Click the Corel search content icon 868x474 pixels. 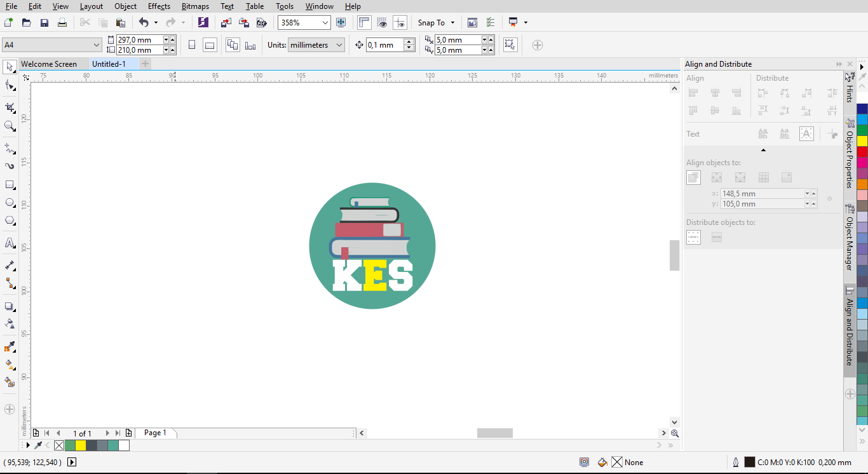[203, 22]
